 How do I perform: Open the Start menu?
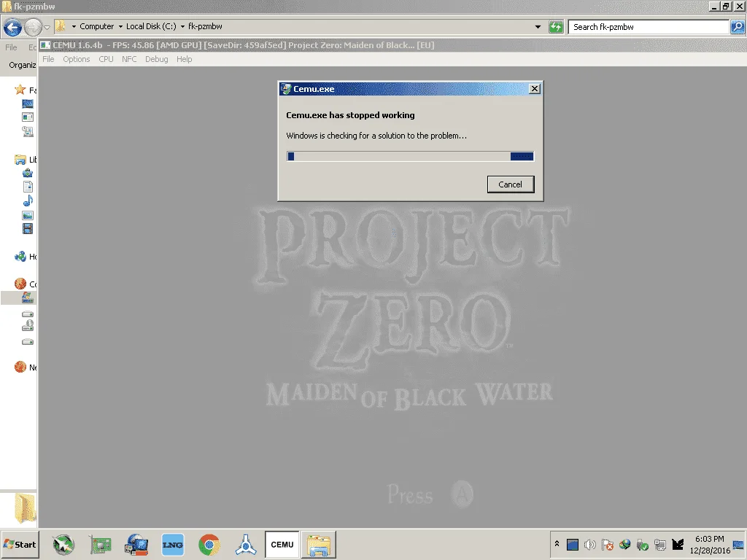pos(20,544)
